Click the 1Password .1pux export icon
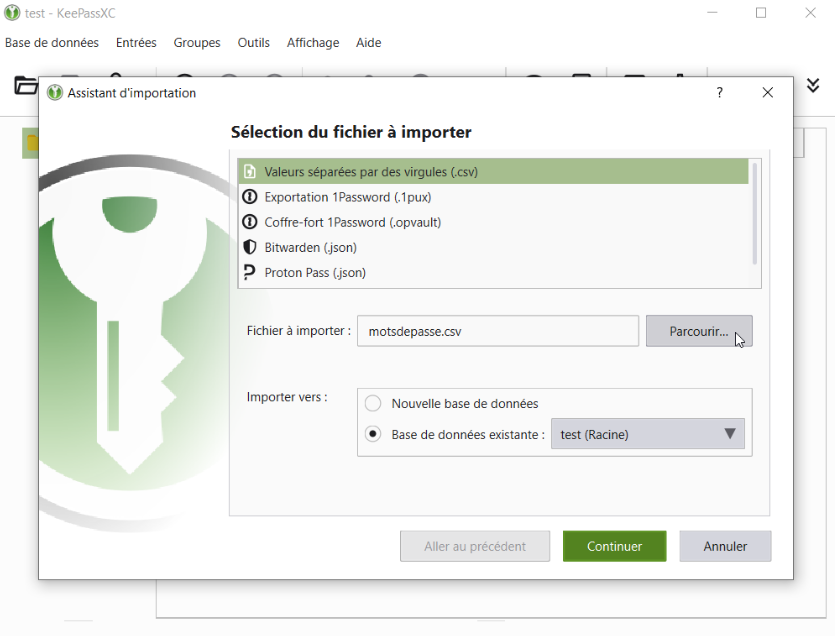The width and height of the screenshot is (835, 636). (249, 197)
